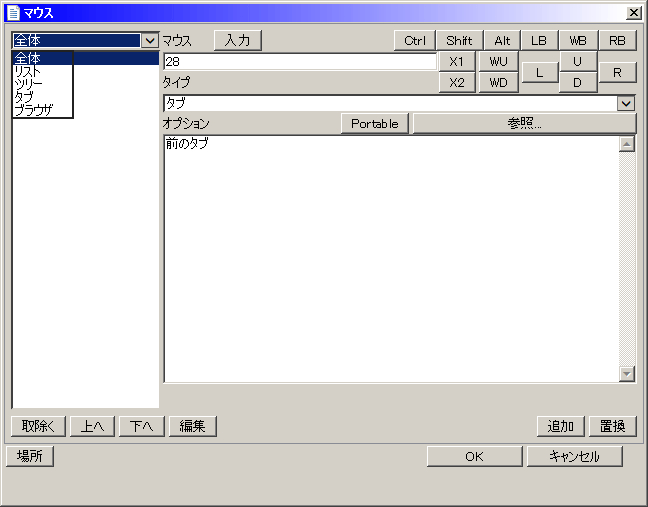Open the タイプ dropdown showing タブ
This screenshot has width=648, height=507.
point(626,103)
